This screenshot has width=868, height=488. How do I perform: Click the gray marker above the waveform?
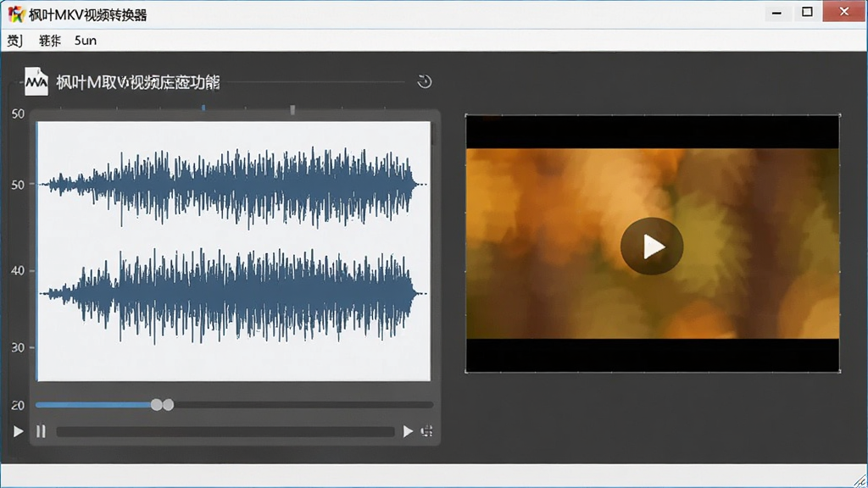292,109
